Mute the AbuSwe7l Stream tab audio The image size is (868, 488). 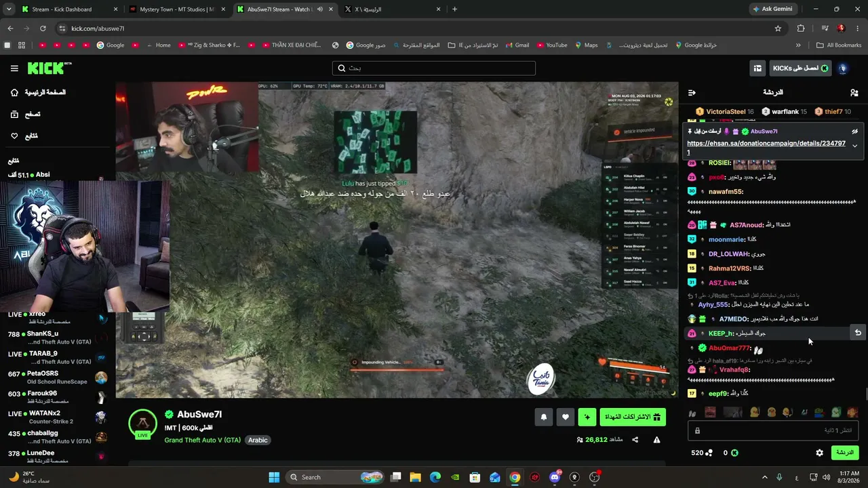point(319,9)
